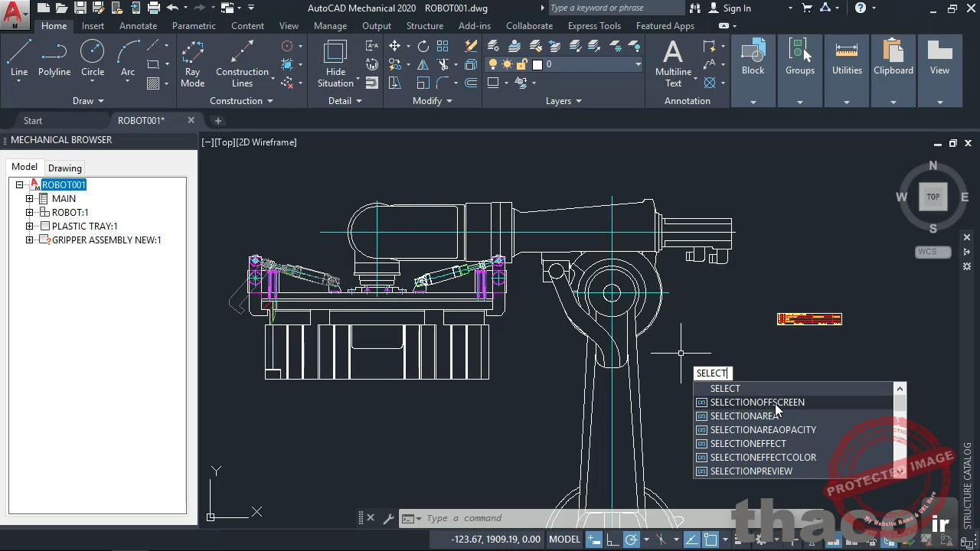
Task: Toggle the layer sun freeze icon
Action: tap(507, 64)
